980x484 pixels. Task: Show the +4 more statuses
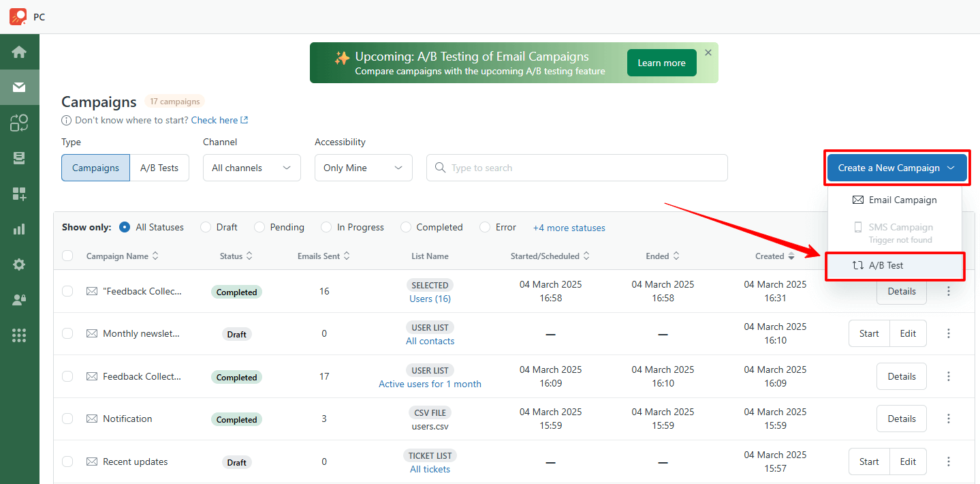pyautogui.click(x=569, y=228)
